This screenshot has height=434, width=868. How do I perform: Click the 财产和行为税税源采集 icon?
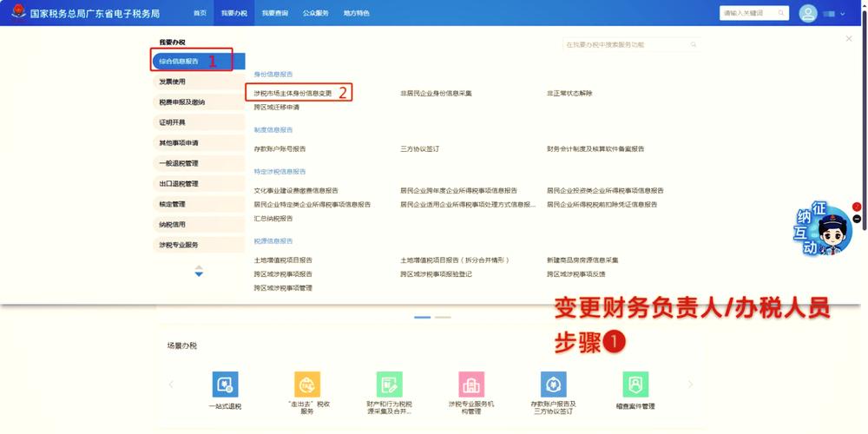(390, 385)
